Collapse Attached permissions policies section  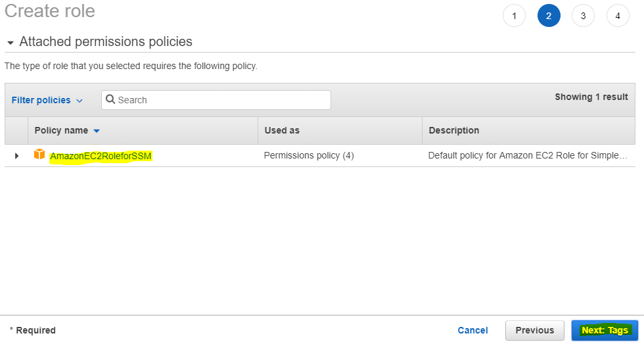pyautogui.click(x=11, y=42)
